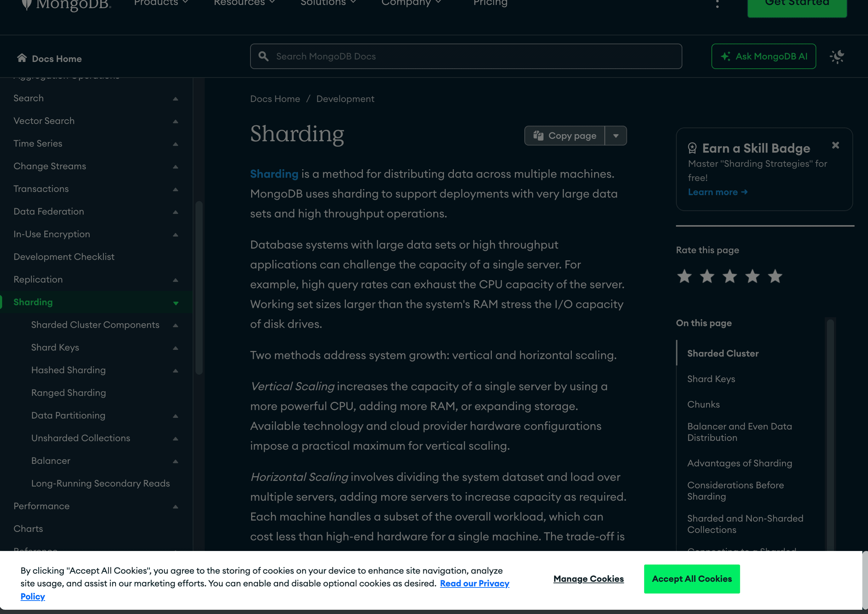Focus the Search MongoDB Docs field
Screen dimensions: 868x614
[x=466, y=56]
